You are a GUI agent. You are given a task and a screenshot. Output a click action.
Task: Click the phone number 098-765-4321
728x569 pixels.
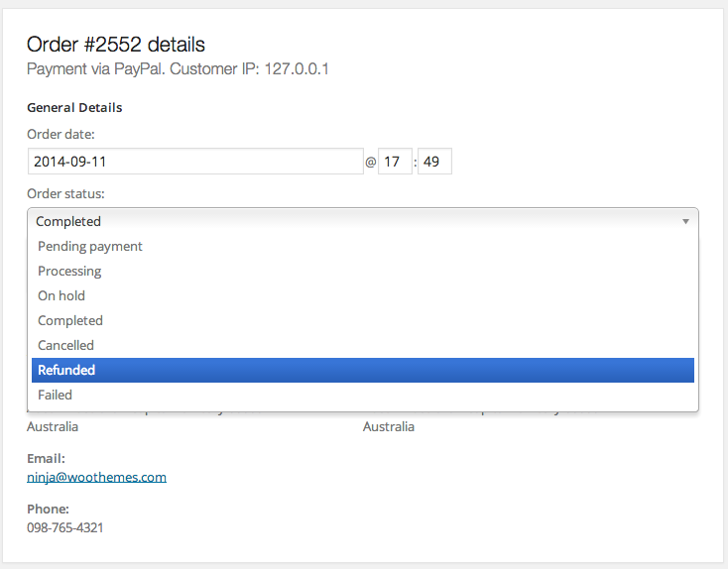point(64,527)
